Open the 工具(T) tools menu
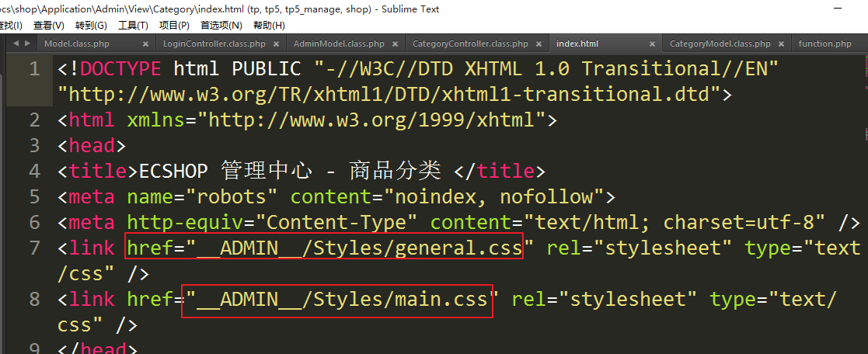The width and height of the screenshot is (868, 354). pos(133,26)
